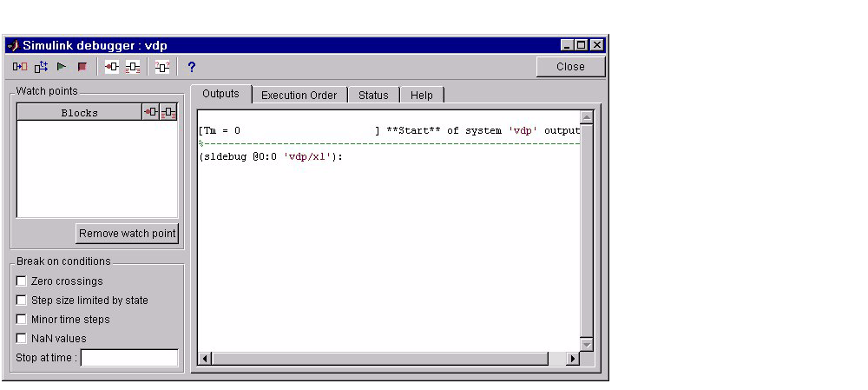Click the Close button
The width and height of the screenshot is (868, 390).
(x=571, y=67)
